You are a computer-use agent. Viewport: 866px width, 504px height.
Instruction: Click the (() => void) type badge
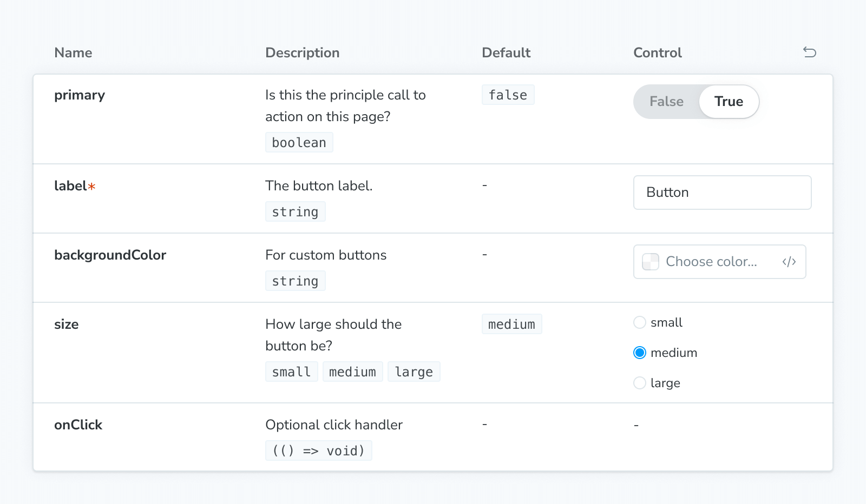pos(318,450)
